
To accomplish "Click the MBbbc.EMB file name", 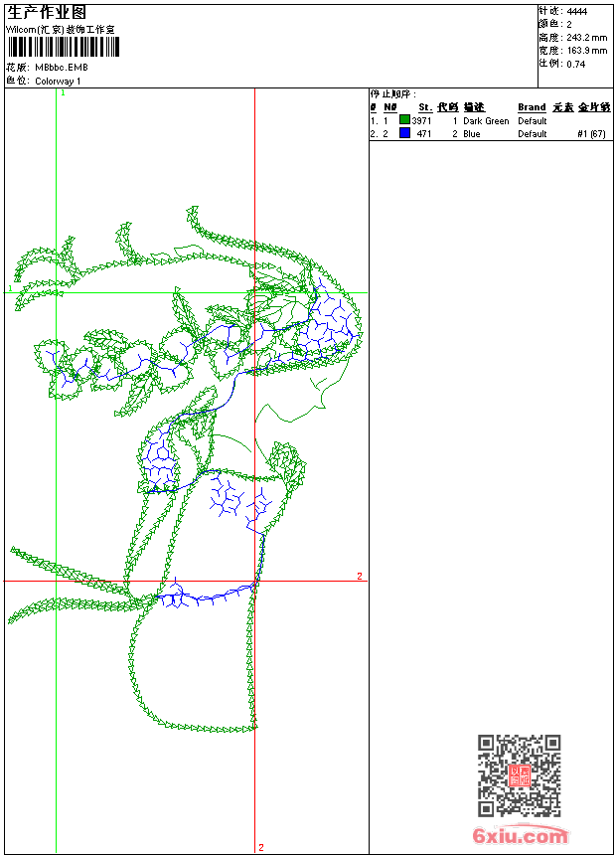I will pyautogui.click(x=62, y=68).
